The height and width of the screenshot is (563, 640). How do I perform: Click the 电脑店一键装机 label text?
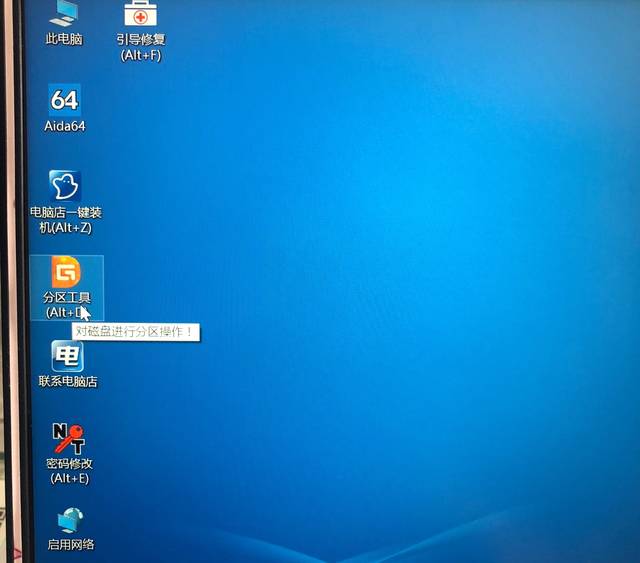pyautogui.click(x=66, y=220)
